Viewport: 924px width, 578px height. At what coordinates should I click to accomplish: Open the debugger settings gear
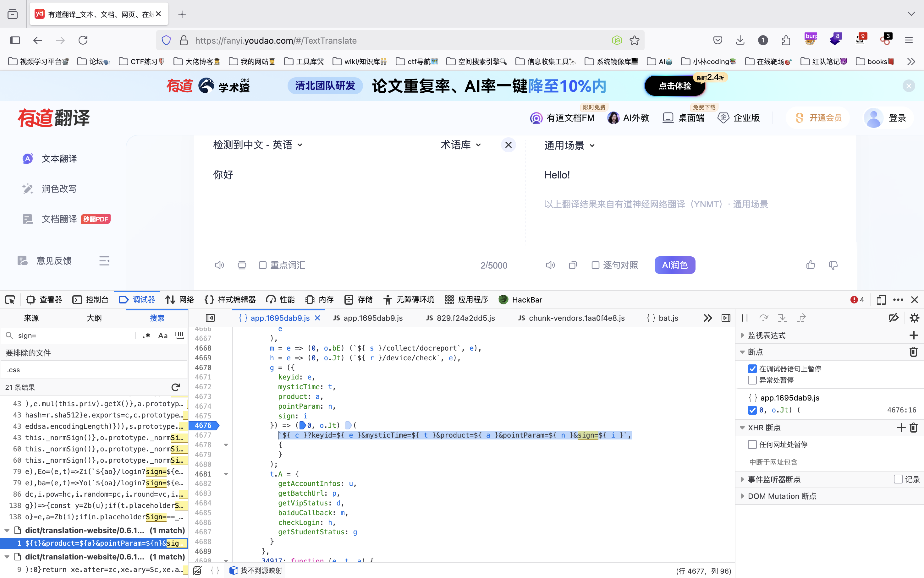point(915,318)
